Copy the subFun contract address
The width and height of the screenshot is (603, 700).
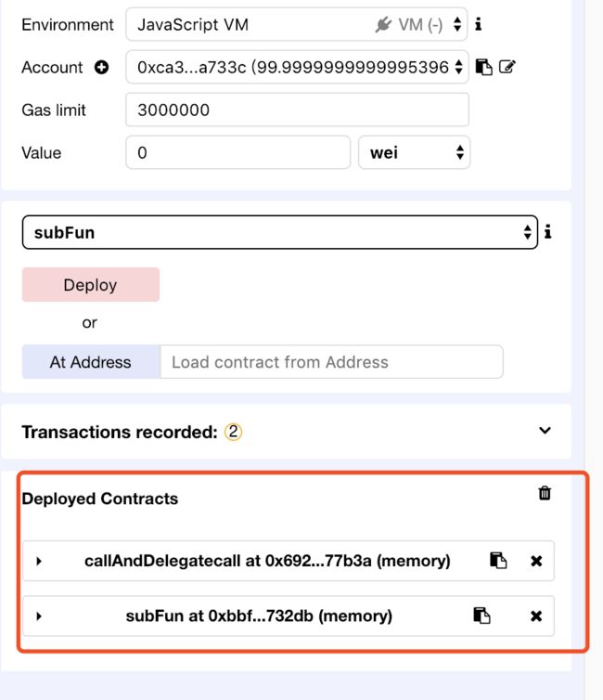481,616
